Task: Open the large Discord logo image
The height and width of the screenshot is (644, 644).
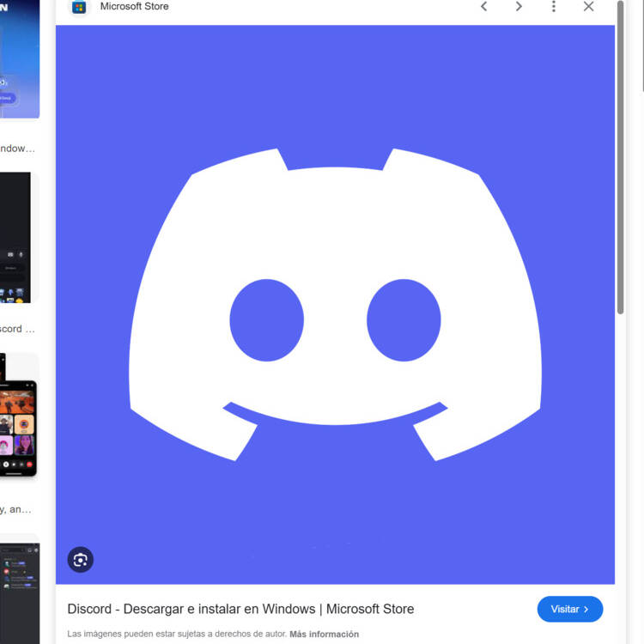Action: coord(335,304)
